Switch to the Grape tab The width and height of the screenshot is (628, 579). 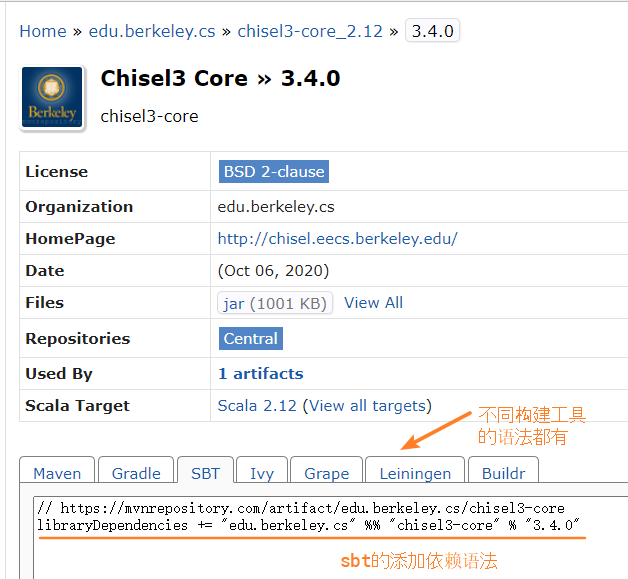coord(326,470)
